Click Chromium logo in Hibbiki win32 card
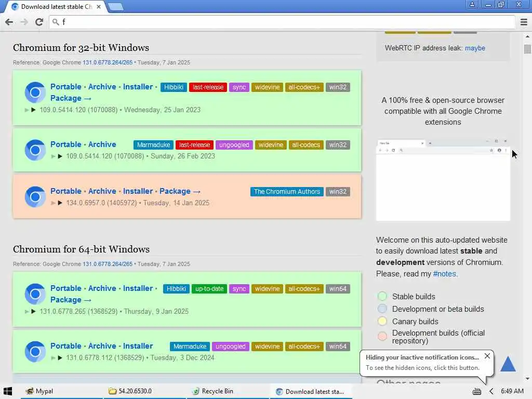This screenshot has height=399, width=532. tap(35, 92)
